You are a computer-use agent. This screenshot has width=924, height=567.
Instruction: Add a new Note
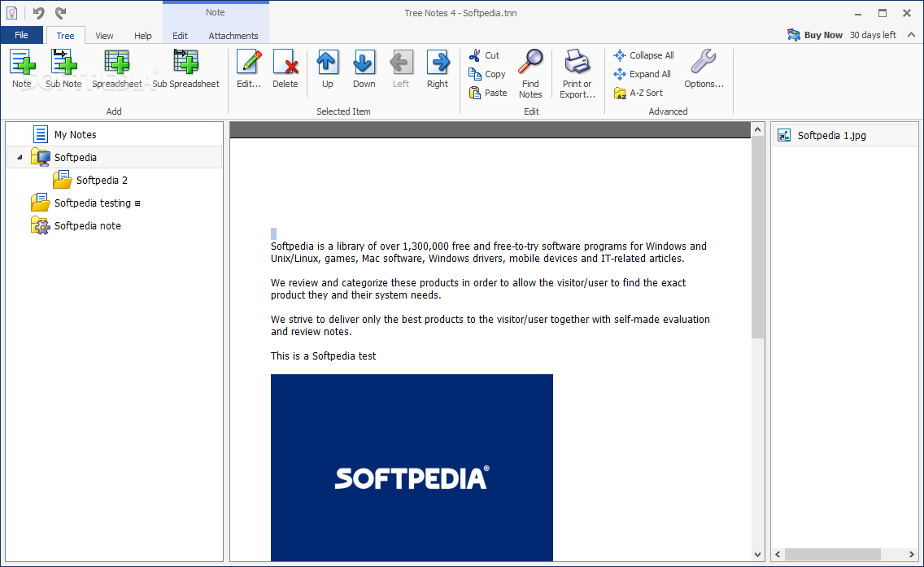[22, 69]
